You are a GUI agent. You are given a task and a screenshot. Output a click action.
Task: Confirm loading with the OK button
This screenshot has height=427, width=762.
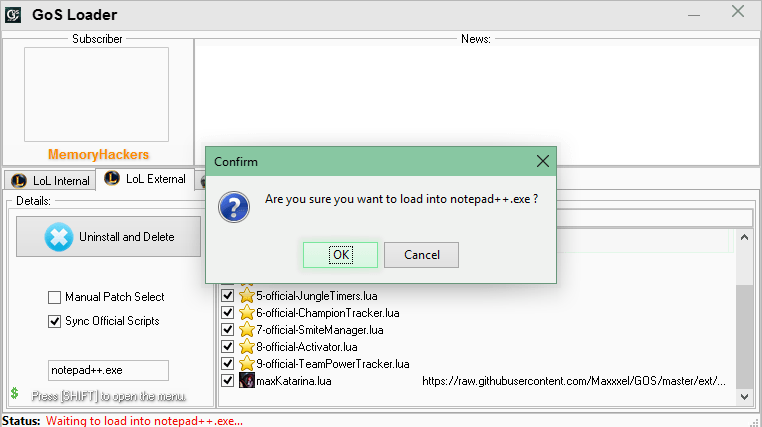(340, 255)
